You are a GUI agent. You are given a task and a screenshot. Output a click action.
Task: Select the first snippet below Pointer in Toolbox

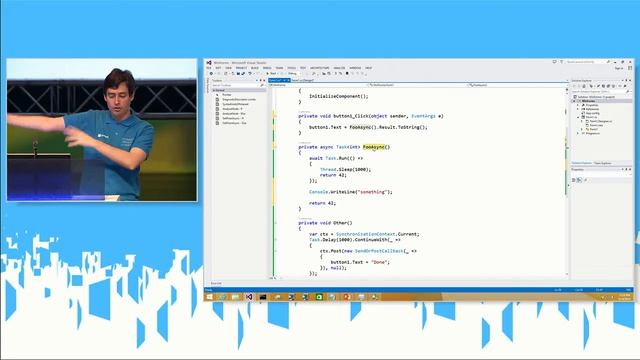click(x=239, y=99)
